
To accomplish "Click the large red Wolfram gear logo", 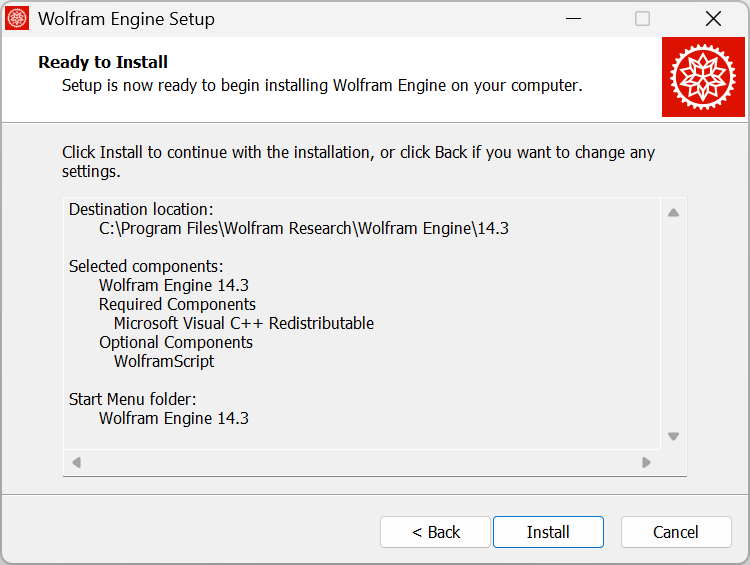I will click(703, 77).
